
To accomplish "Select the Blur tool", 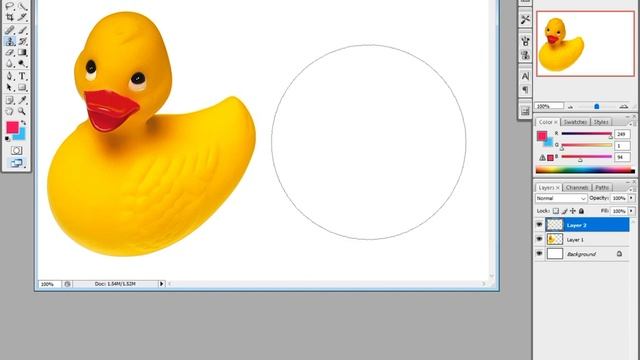I will pyautogui.click(x=10, y=64).
